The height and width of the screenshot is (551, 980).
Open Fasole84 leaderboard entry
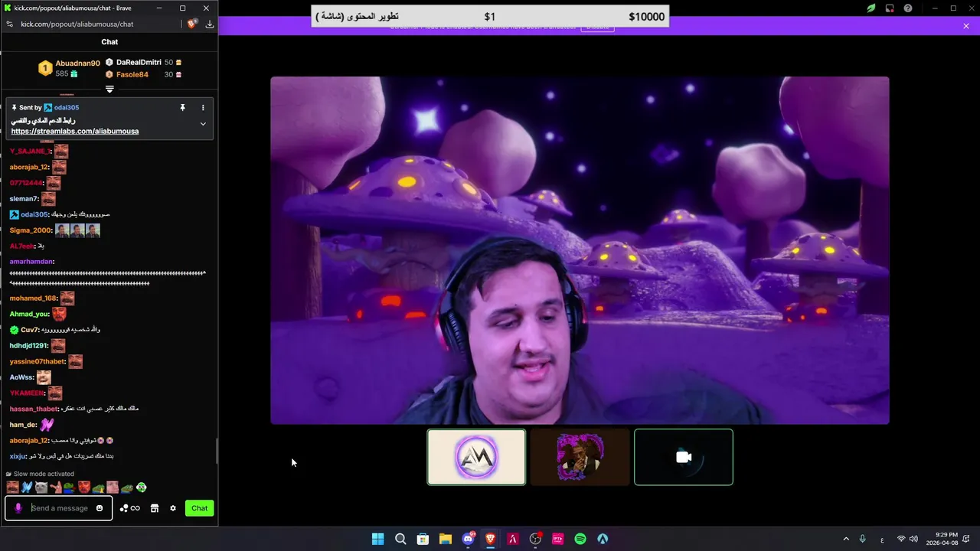[x=132, y=74]
